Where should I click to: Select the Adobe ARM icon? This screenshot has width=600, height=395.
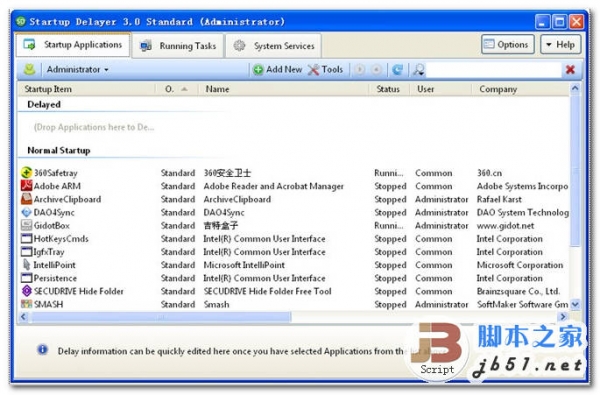[26, 186]
